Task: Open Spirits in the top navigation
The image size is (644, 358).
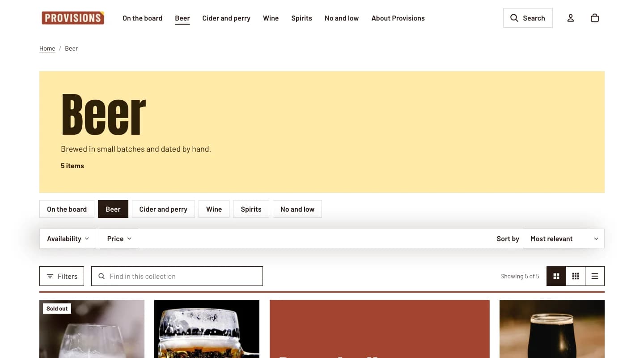Action: tap(301, 18)
